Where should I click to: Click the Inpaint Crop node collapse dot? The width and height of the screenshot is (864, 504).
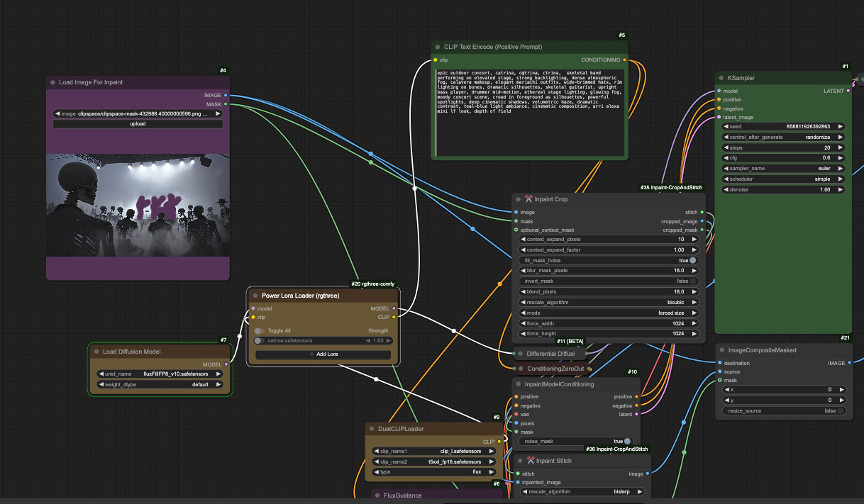pyautogui.click(x=519, y=199)
